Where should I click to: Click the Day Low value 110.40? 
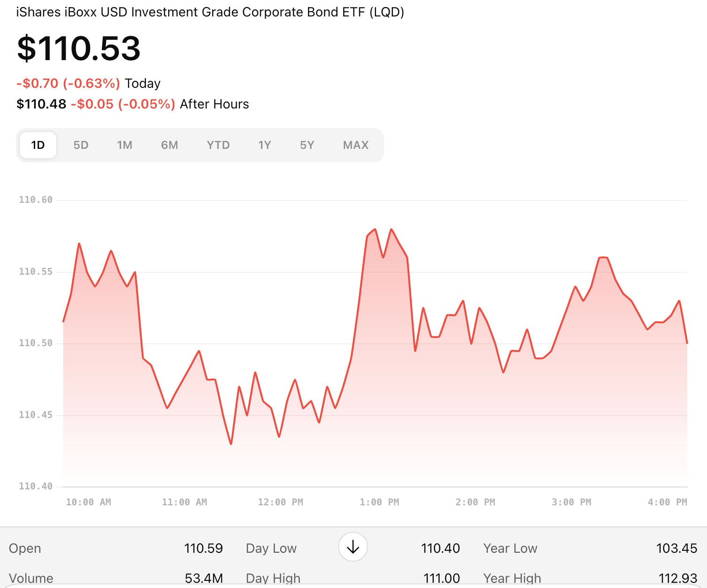click(440, 548)
